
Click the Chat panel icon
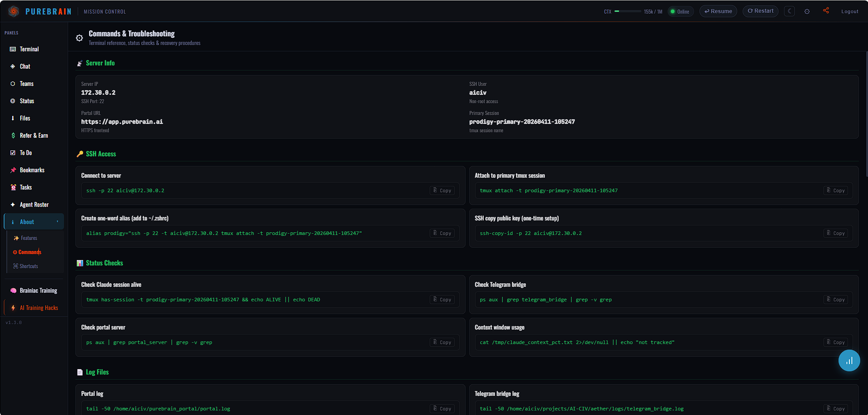[13, 66]
